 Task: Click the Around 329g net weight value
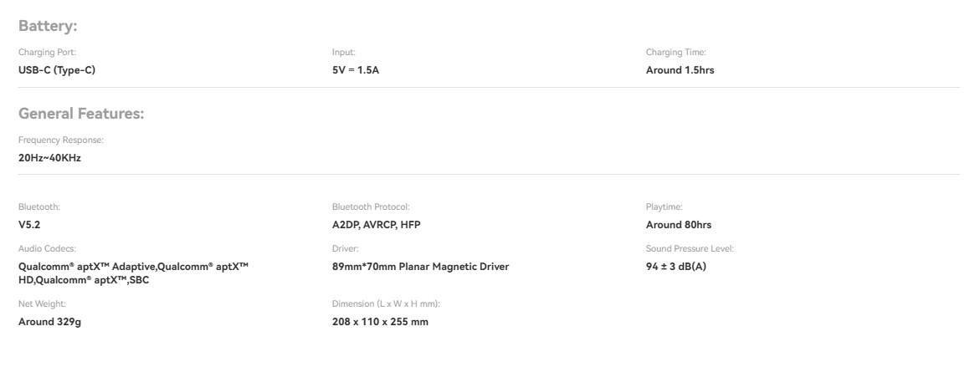tap(49, 322)
